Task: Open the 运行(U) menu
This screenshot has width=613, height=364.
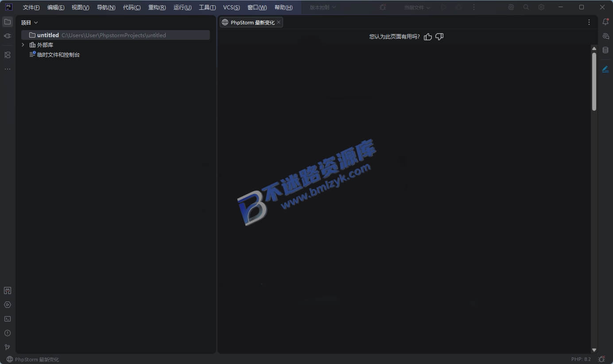Action: pos(182,8)
